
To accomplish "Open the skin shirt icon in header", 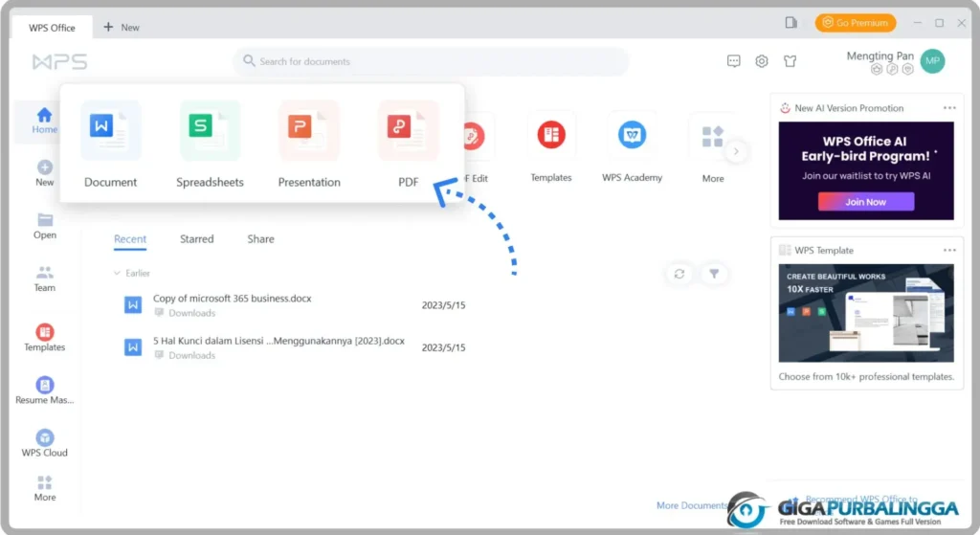I will (x=790, y=61).
